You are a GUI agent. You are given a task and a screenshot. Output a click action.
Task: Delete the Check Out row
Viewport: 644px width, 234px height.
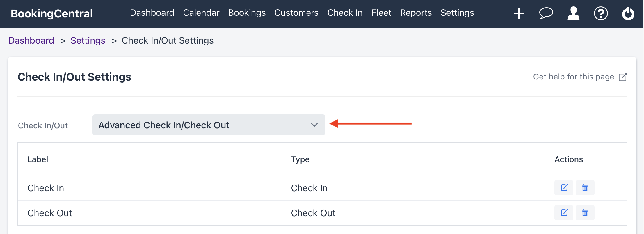click(x=585, y=213)
